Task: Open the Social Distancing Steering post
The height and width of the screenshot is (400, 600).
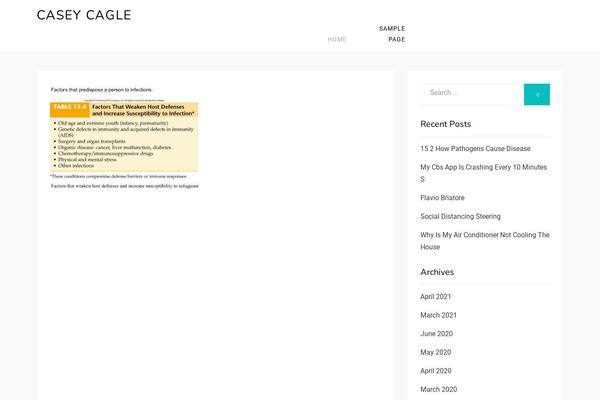Action: (x=460, y=216)
